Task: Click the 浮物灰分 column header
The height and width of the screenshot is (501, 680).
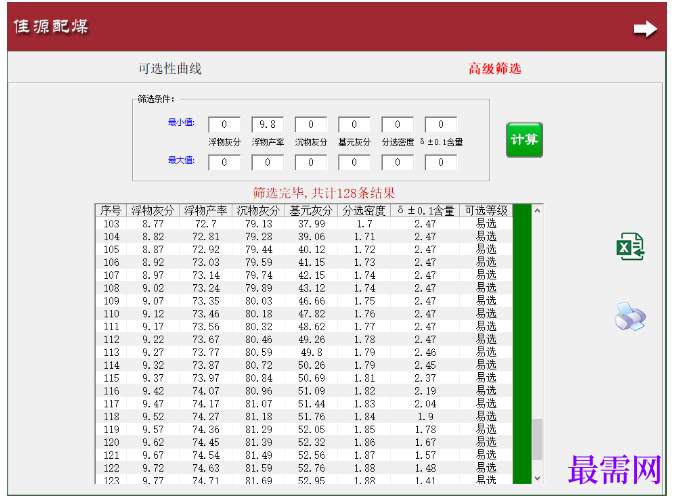Action: pyautogui.click(x=153, y=211)
